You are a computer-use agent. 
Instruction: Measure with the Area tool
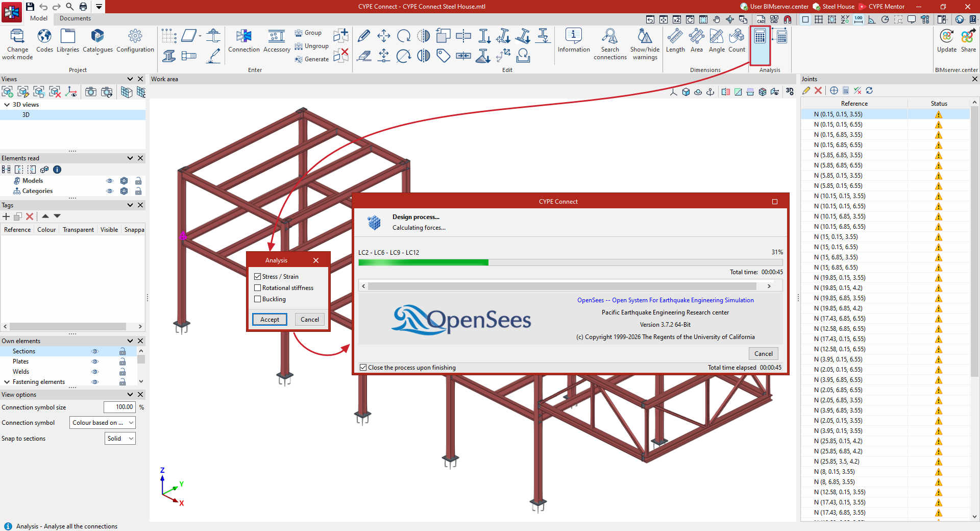pyautogui.click(x=697, y=41)
